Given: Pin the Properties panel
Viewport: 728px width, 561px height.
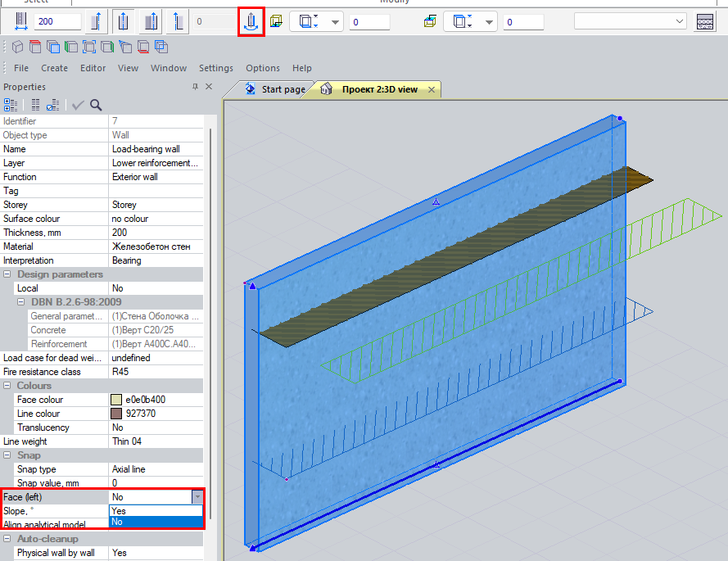Looking at the screenshot, I should pos(195,87).
